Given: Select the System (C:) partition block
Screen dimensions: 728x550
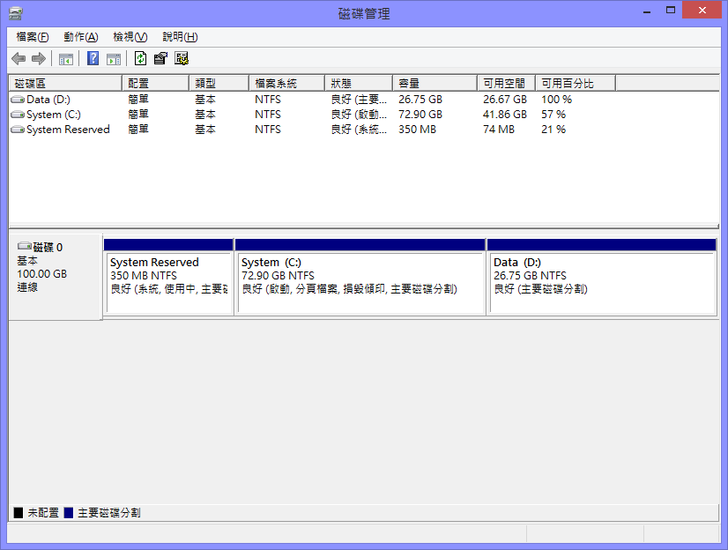Looking at the screenshot, I should pyautogui.click(x=360, y=283).
